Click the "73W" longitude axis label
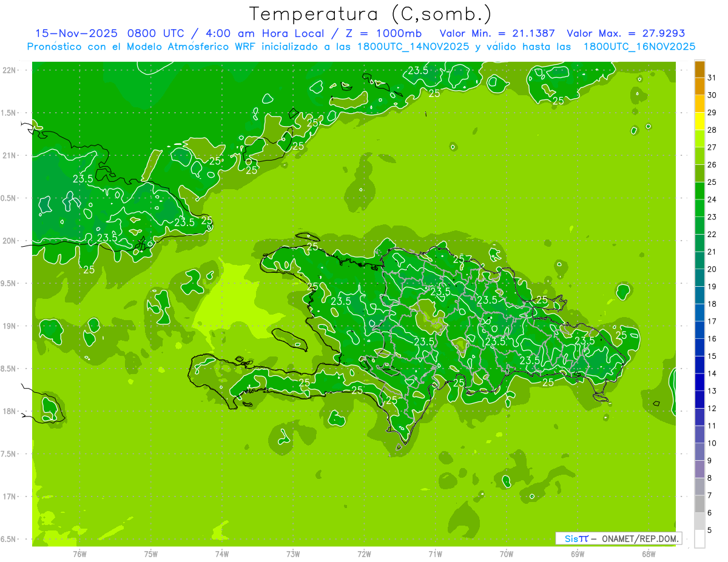This screenshot has height=562, width=728. coord(293,554)
